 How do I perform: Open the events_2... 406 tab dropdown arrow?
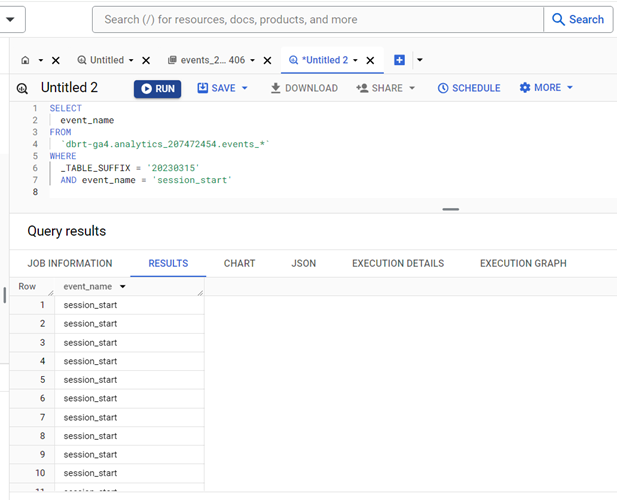tap(253, 60)
